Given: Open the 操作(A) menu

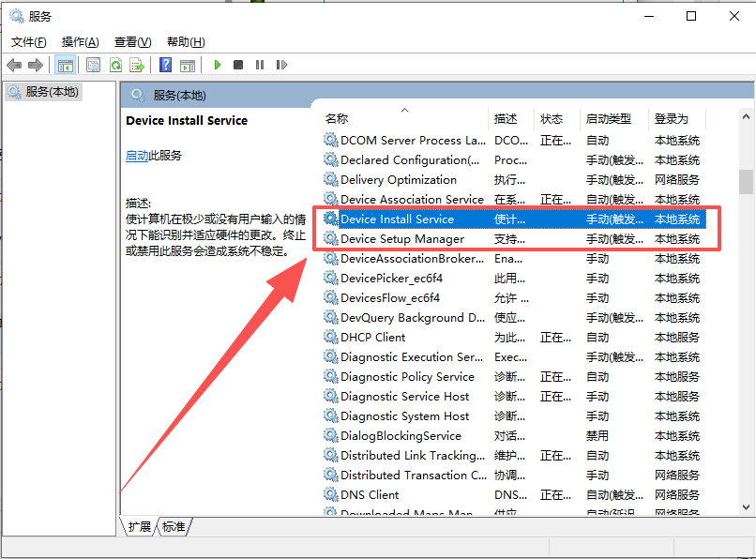Looking at the screenshot, I should 80,42.
